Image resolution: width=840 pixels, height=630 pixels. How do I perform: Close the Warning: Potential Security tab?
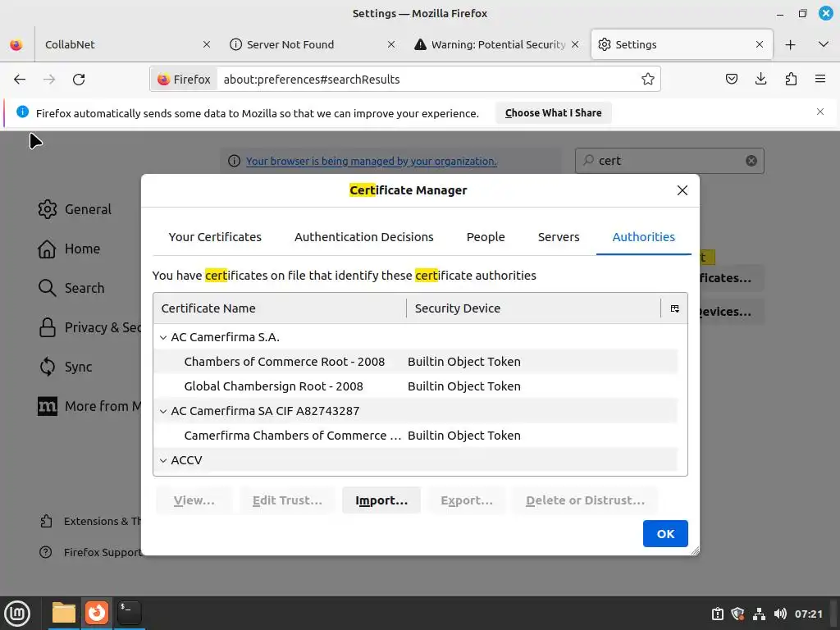575,44
